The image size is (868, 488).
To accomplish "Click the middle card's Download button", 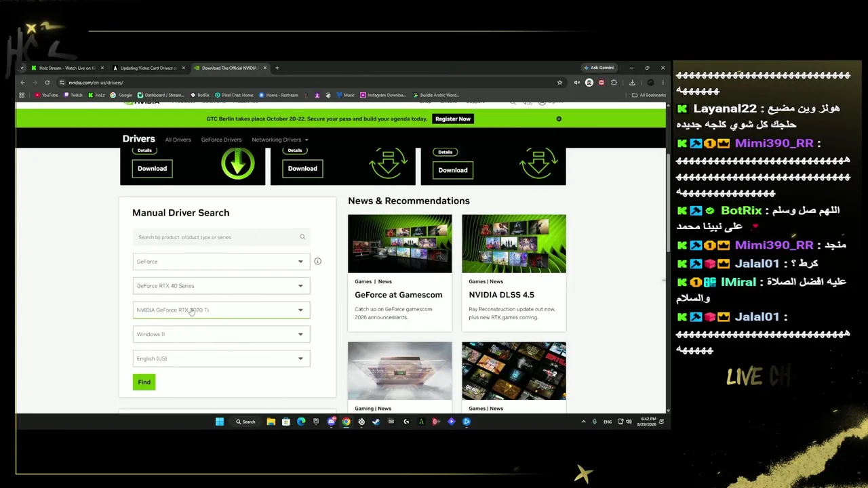I will tap(302, 169).
